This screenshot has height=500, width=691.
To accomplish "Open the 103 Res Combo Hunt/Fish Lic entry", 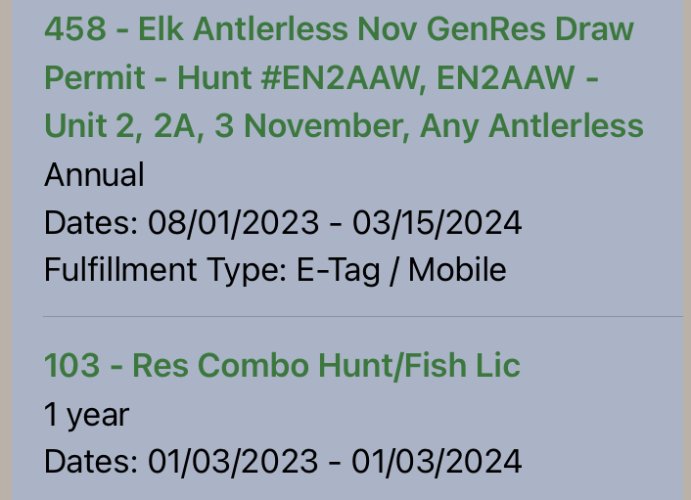I will click(x=282, y=365).
